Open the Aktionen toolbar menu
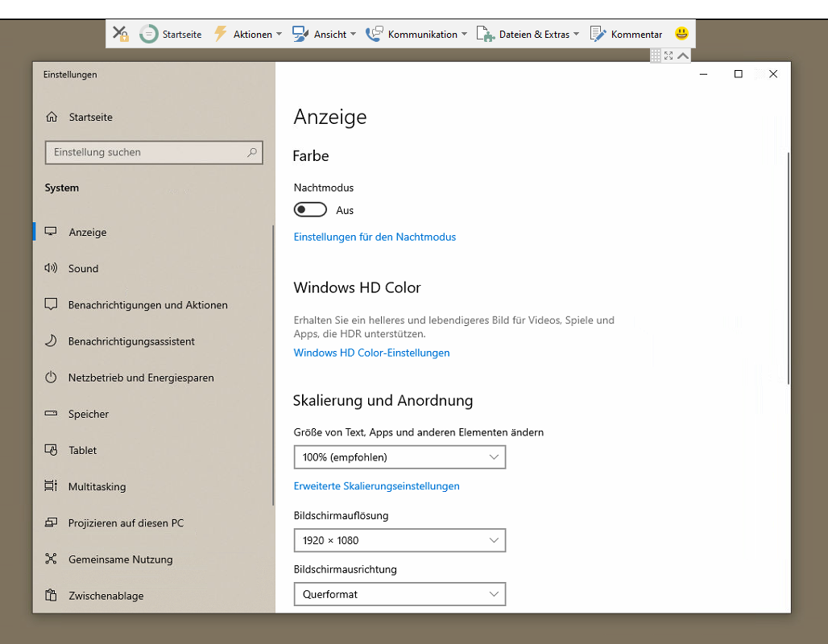Screen dimensions: 828x644 coord(247,34)
